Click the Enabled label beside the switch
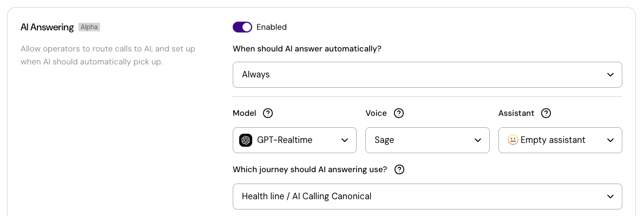The width and height of the screenshot is (644, 216). point(272,27)
